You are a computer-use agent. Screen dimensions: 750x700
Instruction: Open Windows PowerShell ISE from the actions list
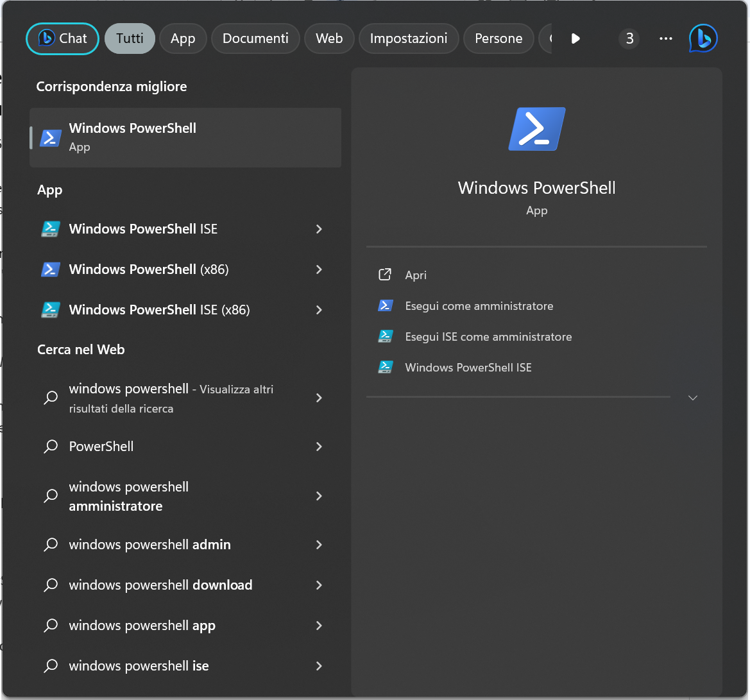coord(468,367)
